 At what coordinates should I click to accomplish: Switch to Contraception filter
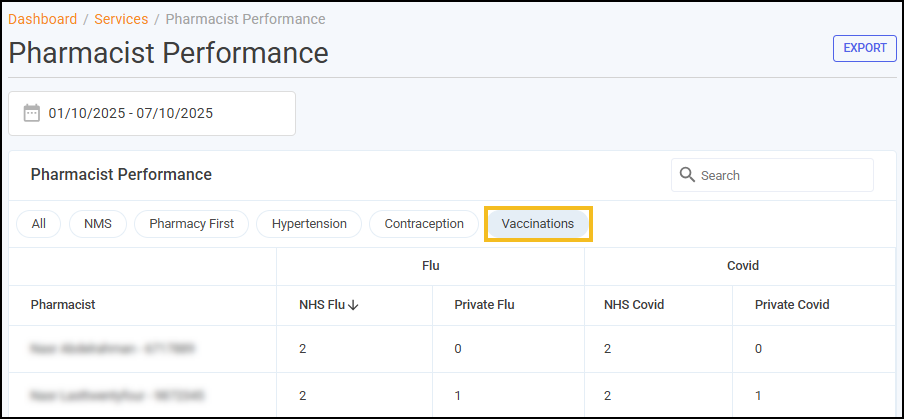424,224
